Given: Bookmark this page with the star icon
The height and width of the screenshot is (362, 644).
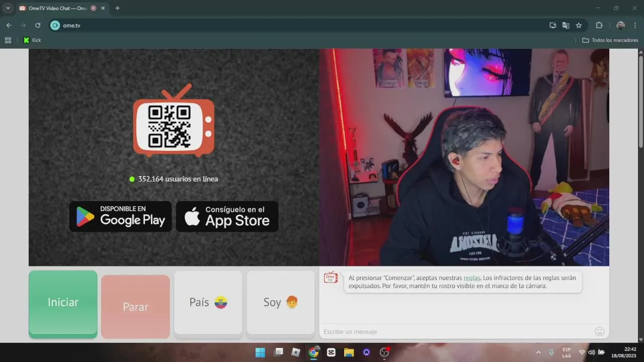Looking at the screenshot, I should [579, 25].
